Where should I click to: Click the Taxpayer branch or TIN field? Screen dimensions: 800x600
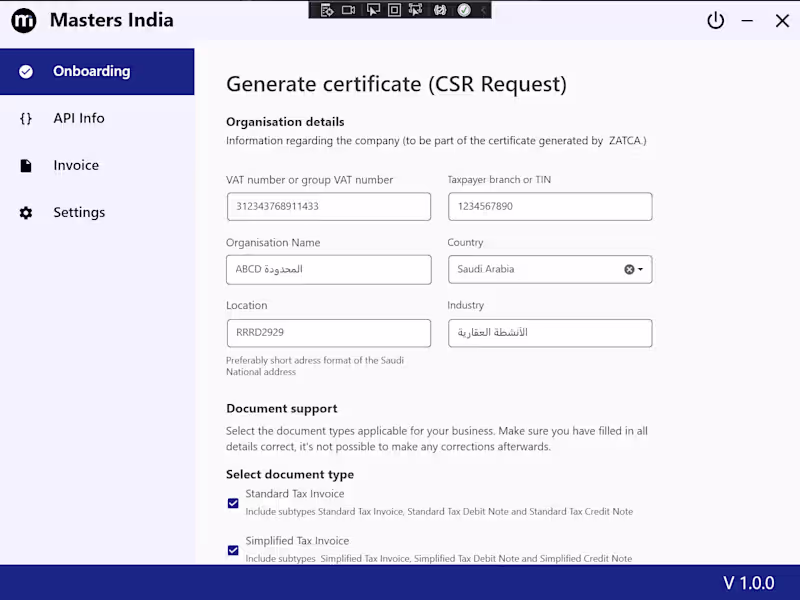[x=549, y=207]
